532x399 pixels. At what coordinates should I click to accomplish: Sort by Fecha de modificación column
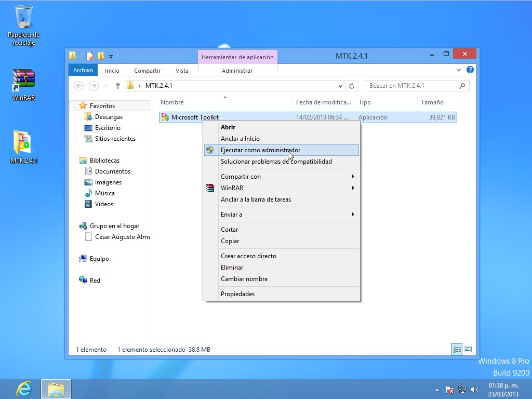coord(323,102)
